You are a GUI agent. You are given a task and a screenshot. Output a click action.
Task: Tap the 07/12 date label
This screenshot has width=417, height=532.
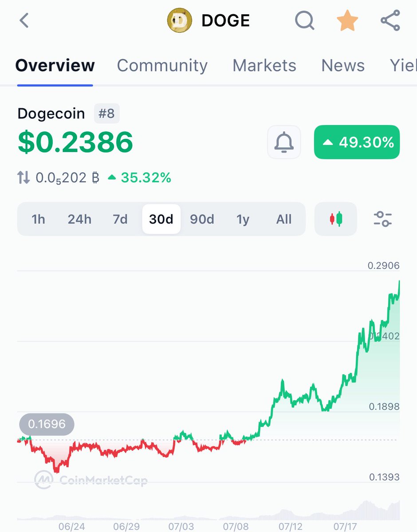pos(290,526)
